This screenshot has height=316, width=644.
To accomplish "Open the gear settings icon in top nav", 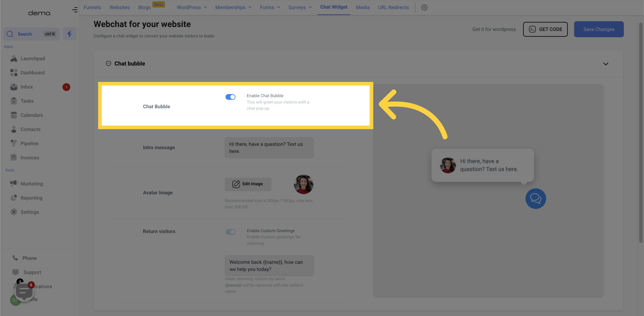I will (424, 8).
